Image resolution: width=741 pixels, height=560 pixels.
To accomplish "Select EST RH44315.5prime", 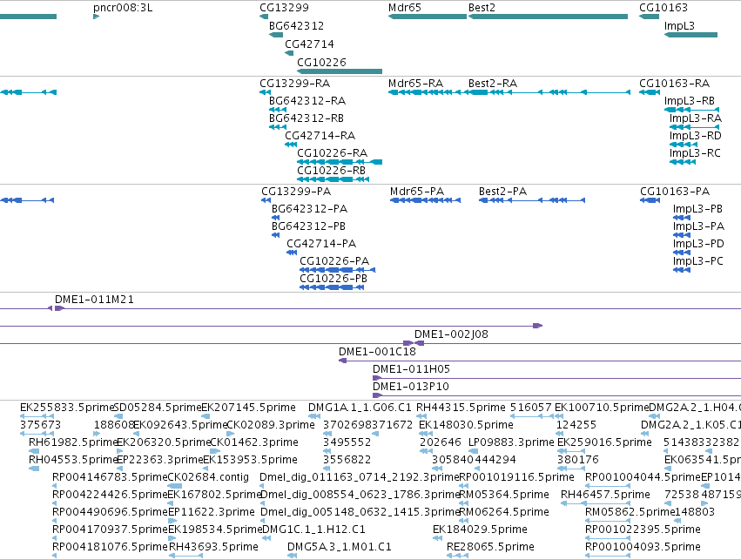I will pyautogui.click(x=421, y=416).
